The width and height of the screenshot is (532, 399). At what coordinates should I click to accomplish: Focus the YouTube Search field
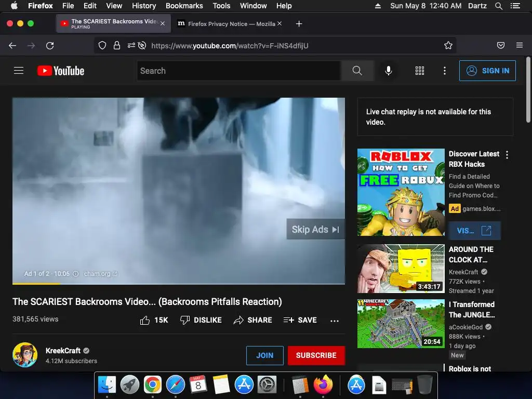(x=239, y=71)
